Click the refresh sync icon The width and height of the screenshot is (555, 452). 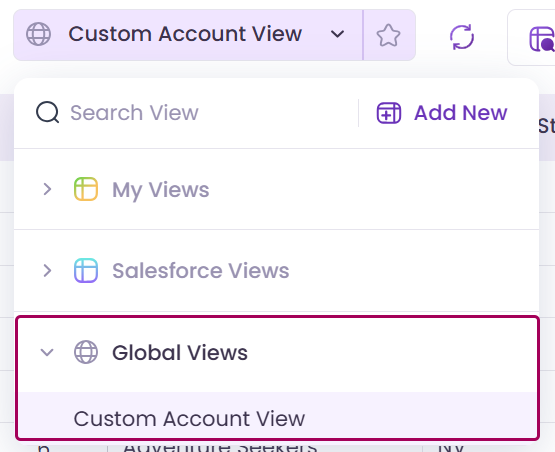pyautogui.click(x=462, y=37)
